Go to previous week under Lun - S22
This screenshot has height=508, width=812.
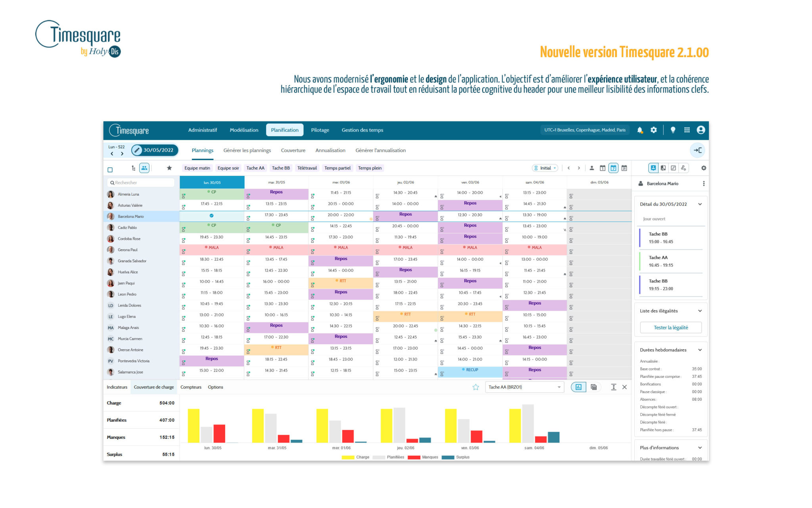coord(112,154)
